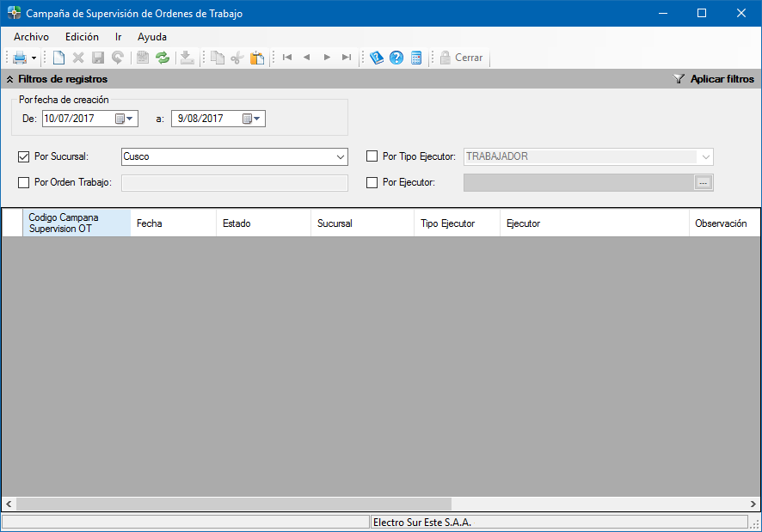This screenshot has height=532, width=762.
Task: Open the blue question mark help icon
Action: pos(396,58)
